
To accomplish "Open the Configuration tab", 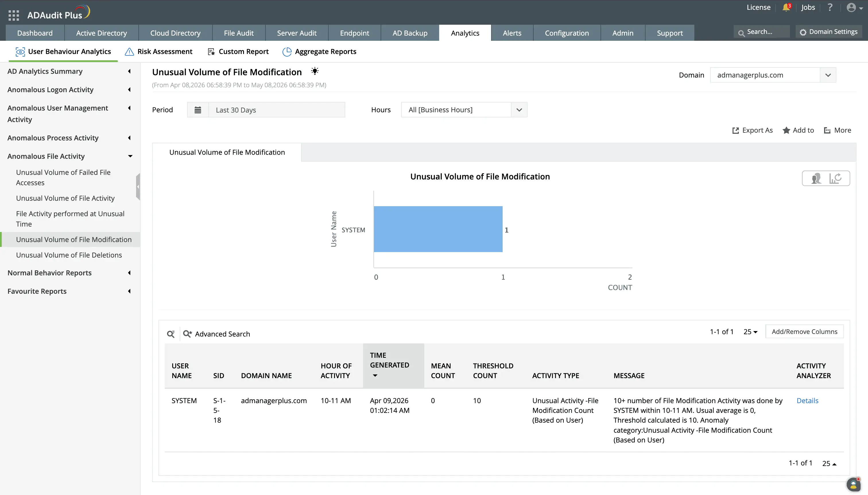I will click(x=567, y=33).
